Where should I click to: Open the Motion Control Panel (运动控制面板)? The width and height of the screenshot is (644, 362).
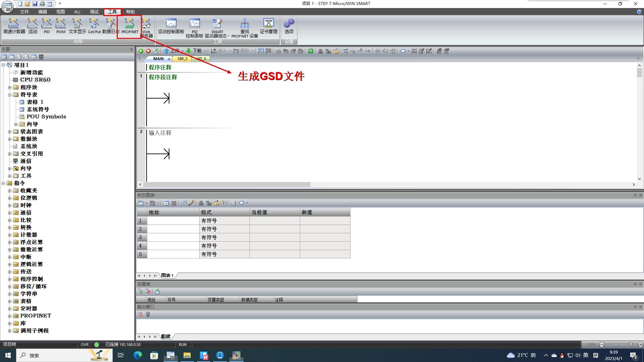pyautogui.click(x=171, y=26)
